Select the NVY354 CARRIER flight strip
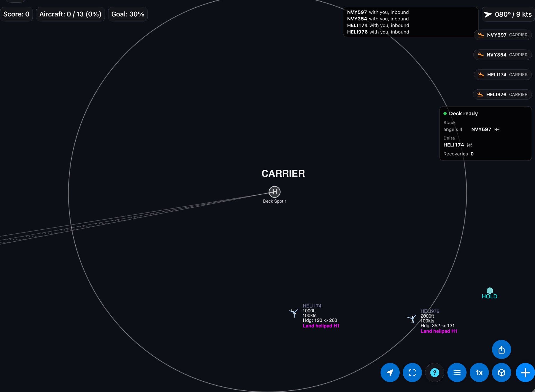This screenshot has height=392, width=535. click(502, 55)
